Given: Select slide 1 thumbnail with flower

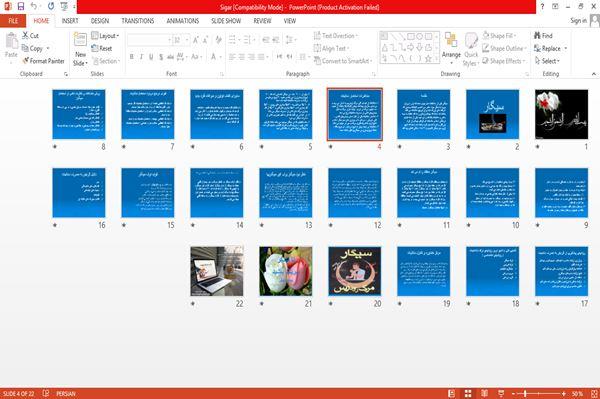Looking at the screenshot, I should click(561, 114).
